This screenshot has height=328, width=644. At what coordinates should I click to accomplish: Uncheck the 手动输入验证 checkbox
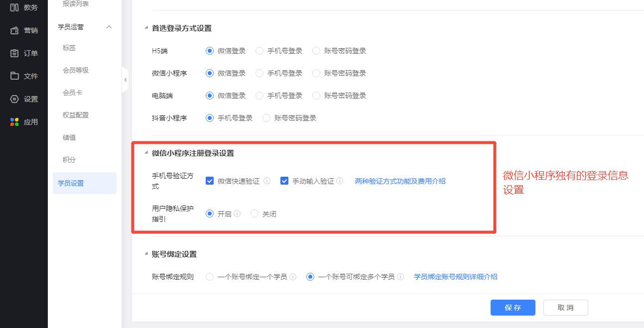click(284, 181)
